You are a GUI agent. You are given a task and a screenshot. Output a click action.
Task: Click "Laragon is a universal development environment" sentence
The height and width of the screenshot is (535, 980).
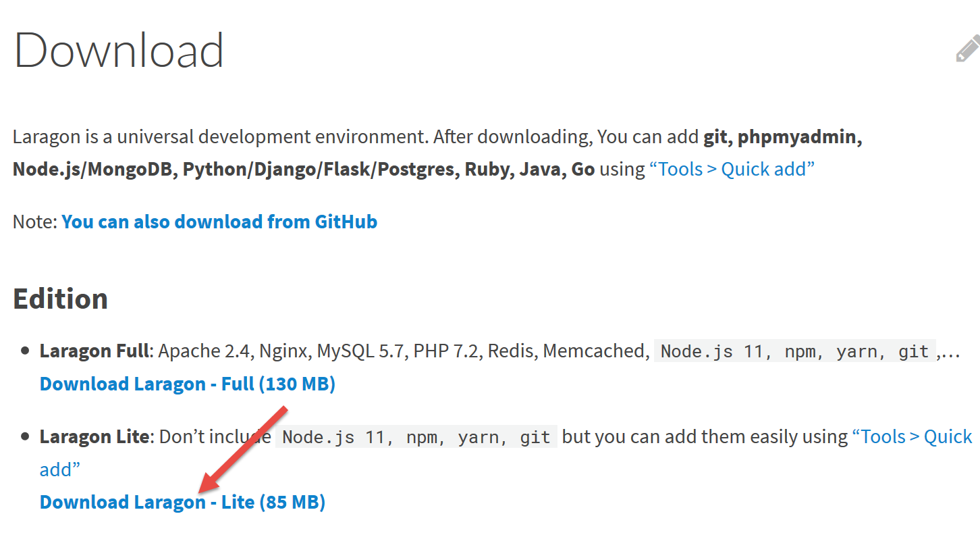(219, 136)
